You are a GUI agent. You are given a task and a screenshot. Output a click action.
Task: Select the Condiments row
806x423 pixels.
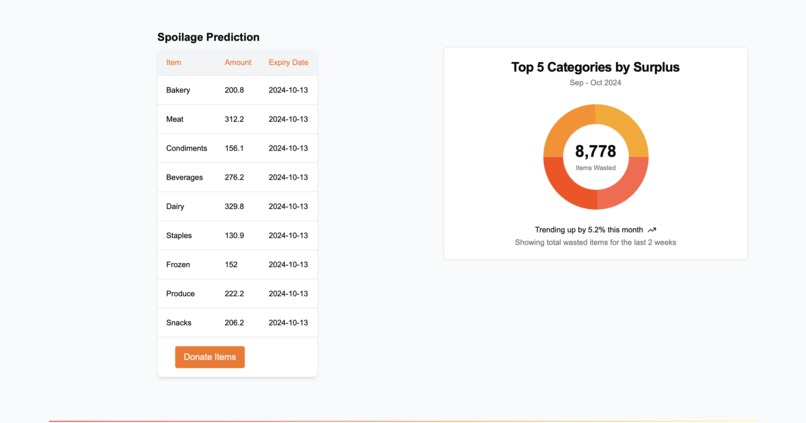pyautogui.click(x=237, y=148)
